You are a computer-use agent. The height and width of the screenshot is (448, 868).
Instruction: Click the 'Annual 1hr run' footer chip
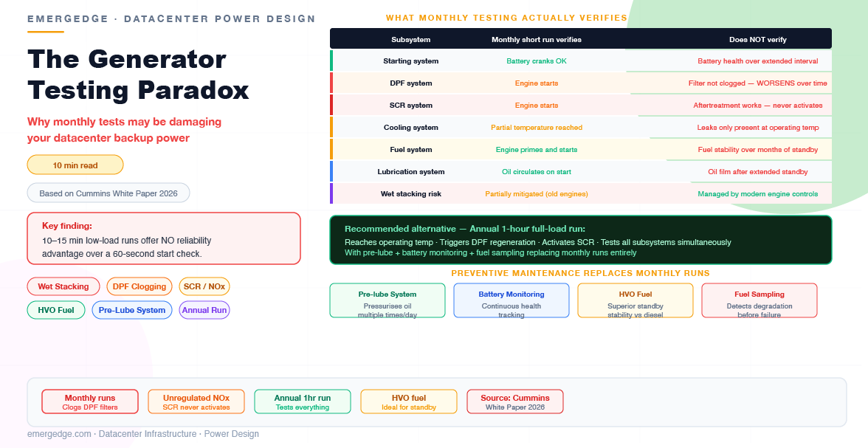(303, 402)
